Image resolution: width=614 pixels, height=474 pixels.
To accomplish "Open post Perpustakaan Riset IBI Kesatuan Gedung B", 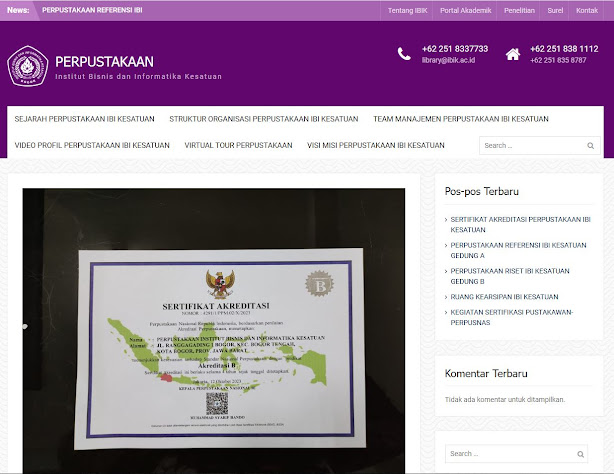I will [x=509, y=276].
